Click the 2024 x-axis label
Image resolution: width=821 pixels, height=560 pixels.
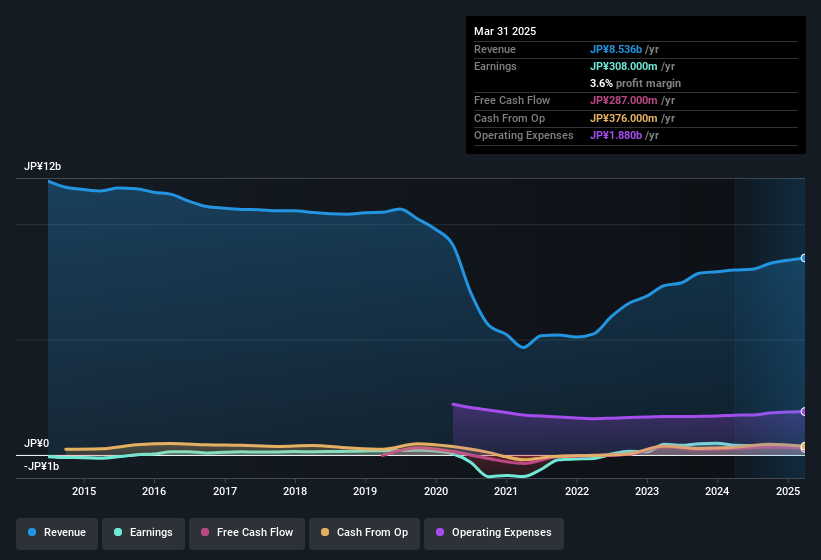click(717, 491)
